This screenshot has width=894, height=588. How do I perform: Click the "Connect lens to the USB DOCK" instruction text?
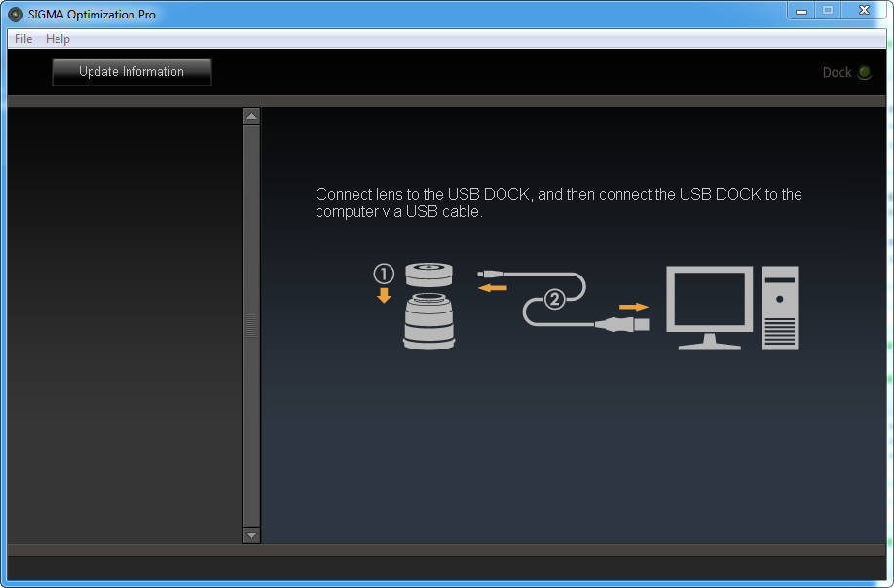(559, 202)
